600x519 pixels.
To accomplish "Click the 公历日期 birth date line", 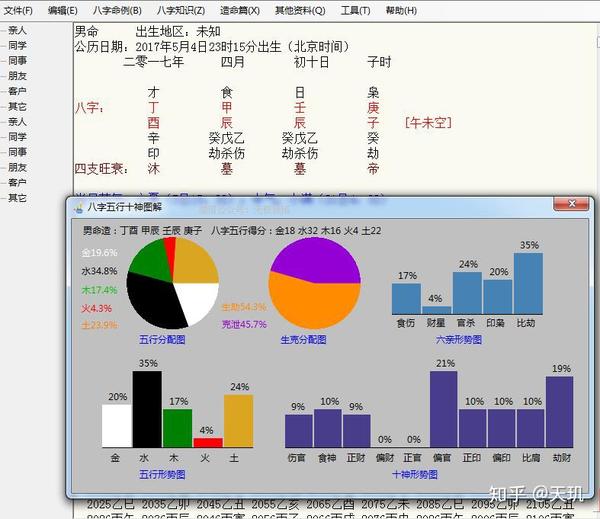I will (212, 47).
